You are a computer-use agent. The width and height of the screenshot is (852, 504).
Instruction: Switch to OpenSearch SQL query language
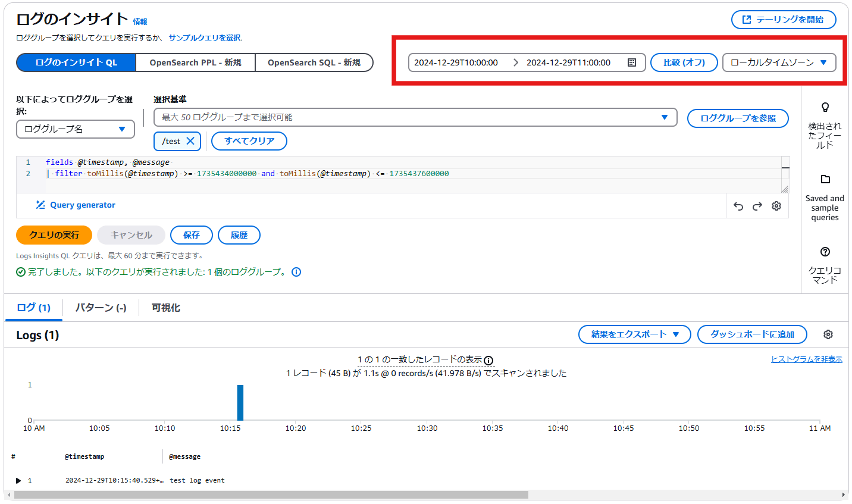(314, 62)
